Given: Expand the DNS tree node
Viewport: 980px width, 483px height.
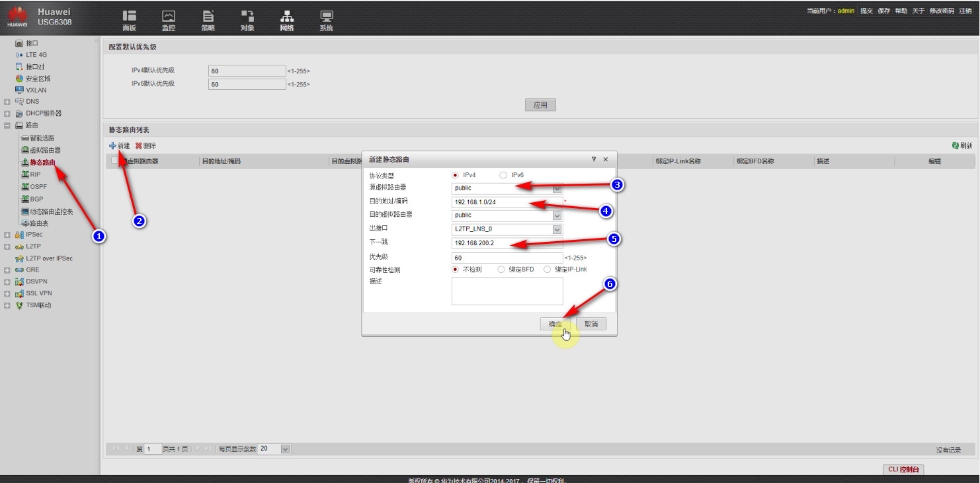Looking at the screenshot, I should point(7,102).
